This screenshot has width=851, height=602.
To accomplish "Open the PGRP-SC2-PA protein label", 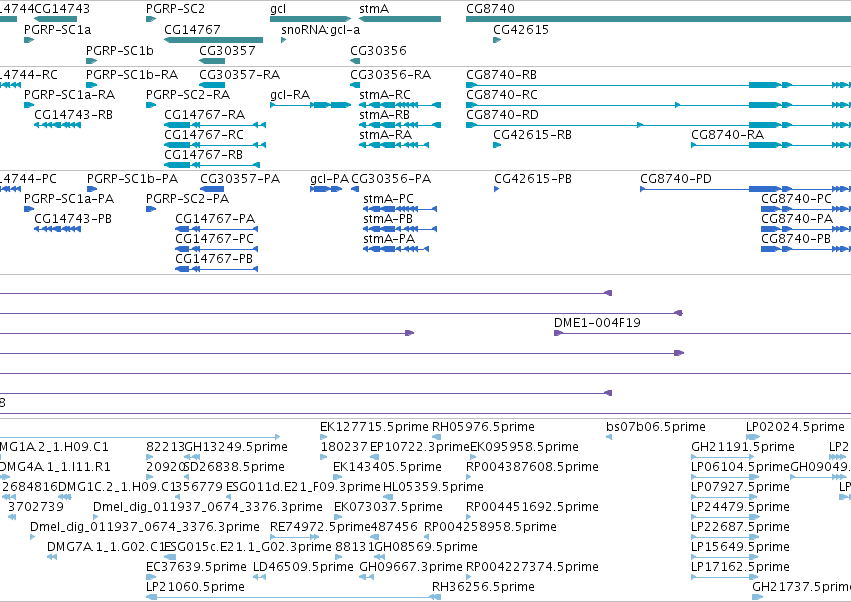I will (187, 199).
